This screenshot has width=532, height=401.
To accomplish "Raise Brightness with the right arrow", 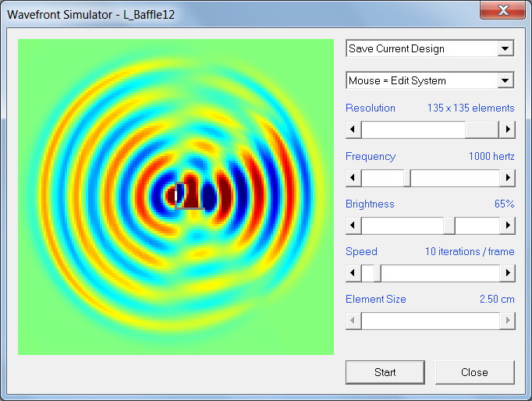I will coord(507,225).
